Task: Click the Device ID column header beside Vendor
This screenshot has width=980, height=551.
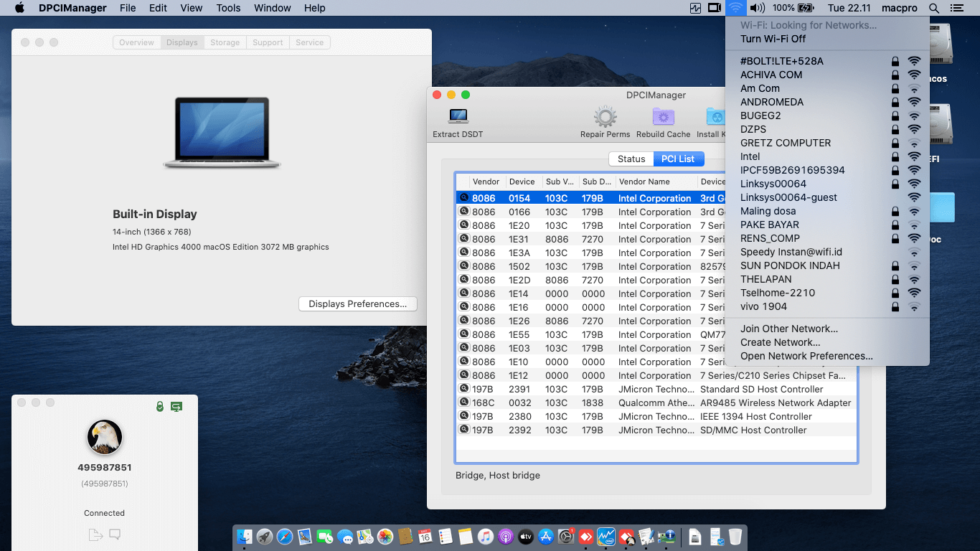Action: coord(524,182)
